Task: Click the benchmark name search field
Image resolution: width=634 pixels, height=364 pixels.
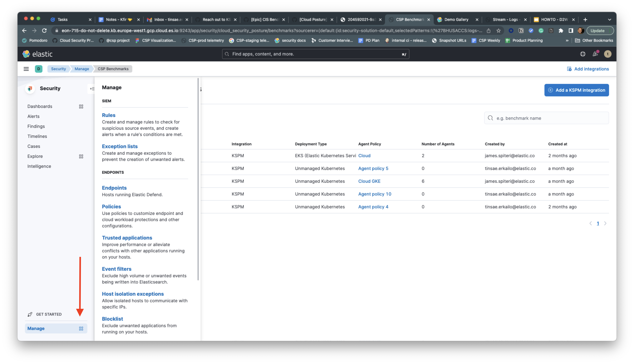Action: pyautogui.click(x=546, y=118)
